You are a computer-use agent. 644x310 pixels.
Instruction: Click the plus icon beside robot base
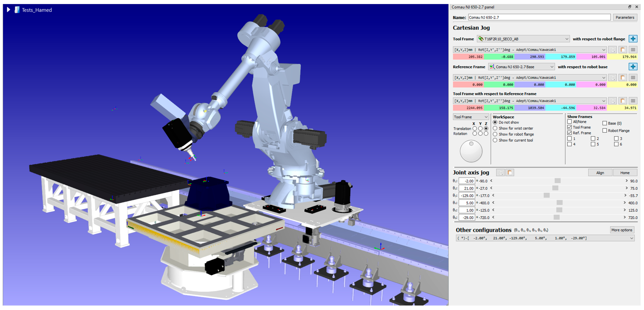click(x=633, y=67)
